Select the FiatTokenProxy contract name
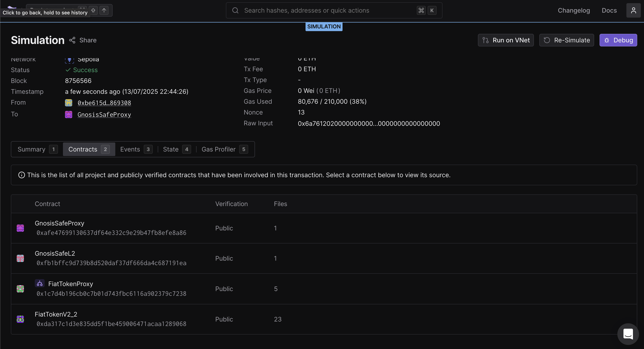The image size is (644, 349). [x=70, y=284]
